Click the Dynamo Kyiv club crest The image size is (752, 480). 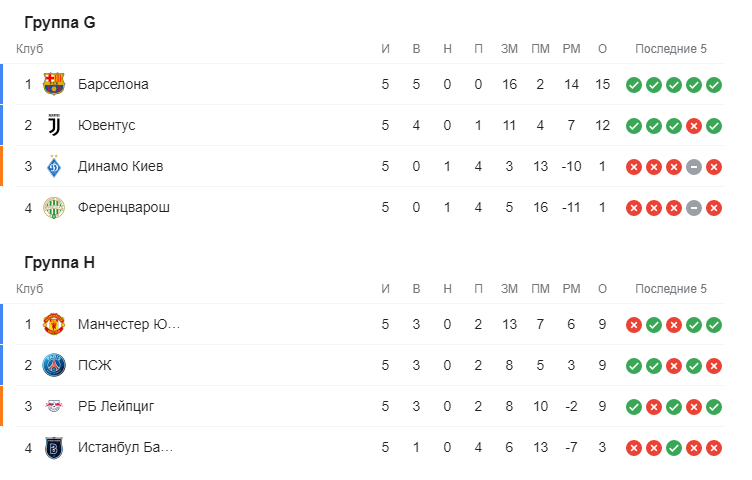point(54,166)
